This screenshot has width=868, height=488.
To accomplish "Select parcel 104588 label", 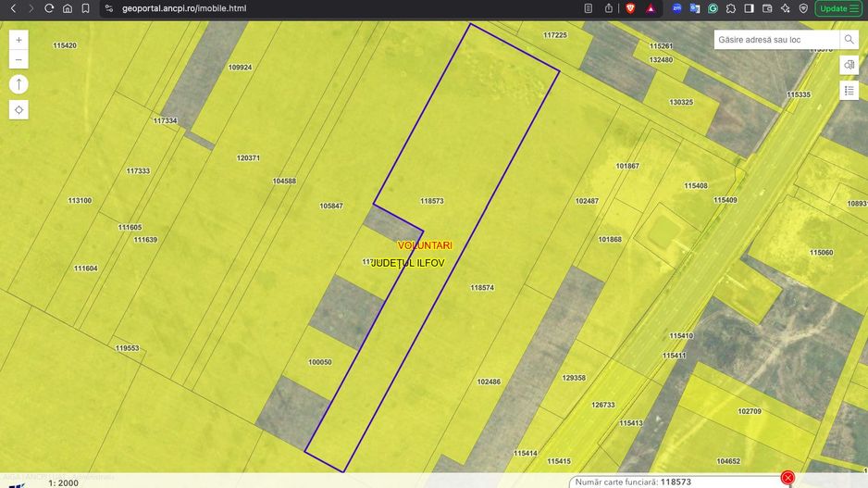I will pos(284,181).
